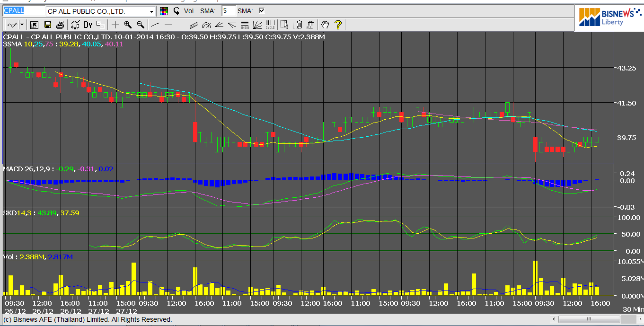Click the CPALL symbol input field
Screen dimensions: 644x326
(24, 11)
